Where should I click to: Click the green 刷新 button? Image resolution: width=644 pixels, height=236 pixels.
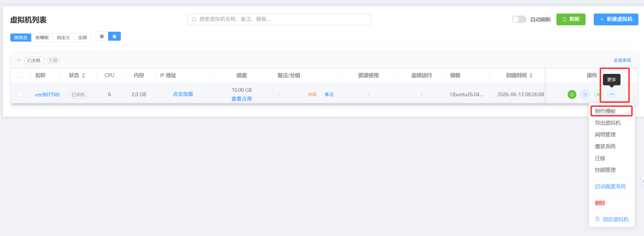[571, 19]
